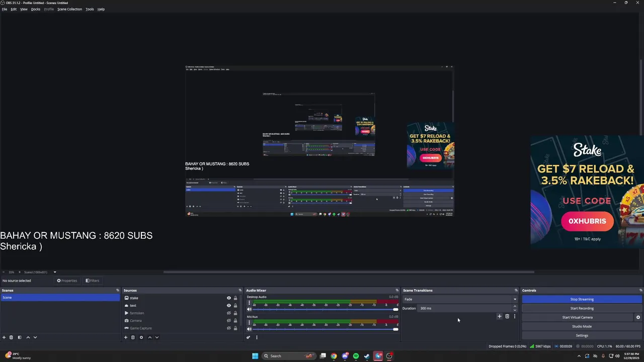644x362 pixels.
Task: Enable Studio Mode
Action: [582, 326]
